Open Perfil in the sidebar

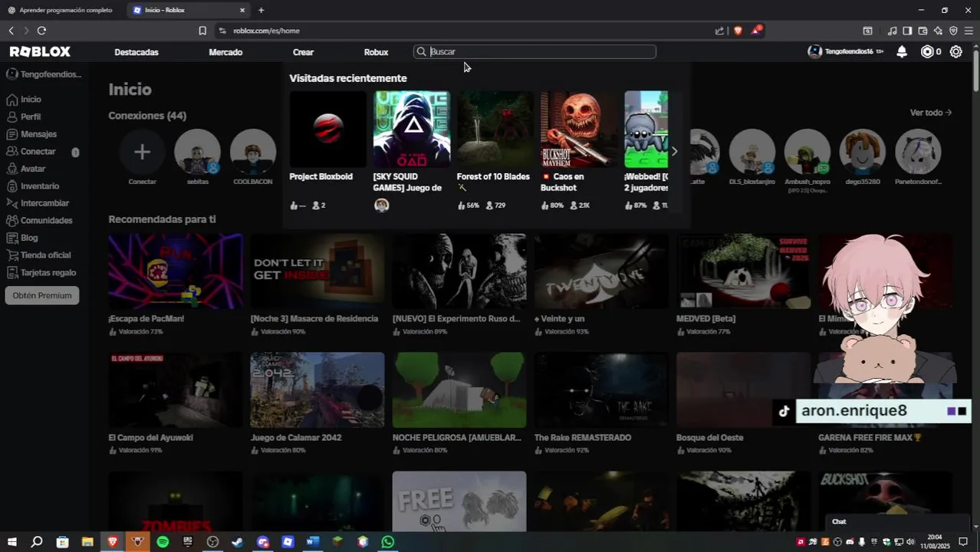point(31,117)
